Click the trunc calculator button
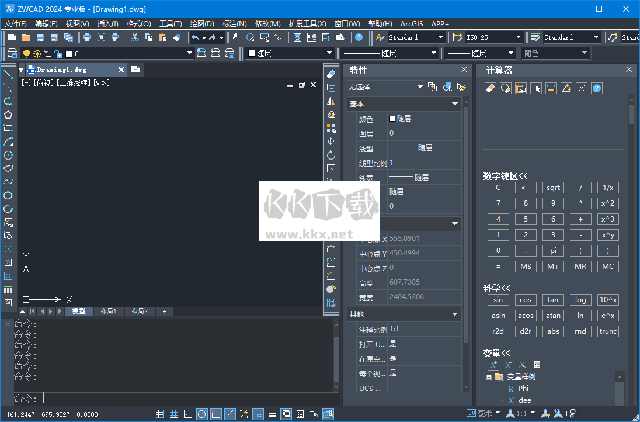 coord(608,331)
